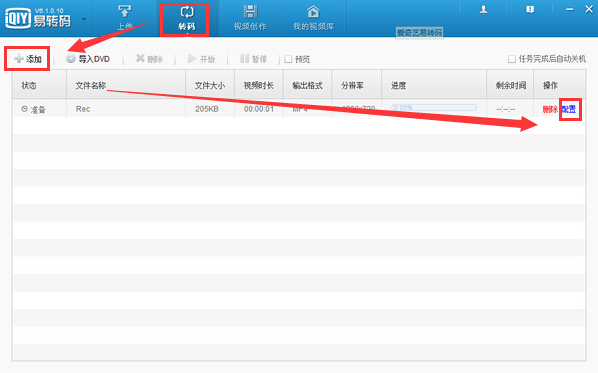This screenshot has width=598, height=373.
Task: Click the 删除 toolbar button
Action: coord(149,59)
